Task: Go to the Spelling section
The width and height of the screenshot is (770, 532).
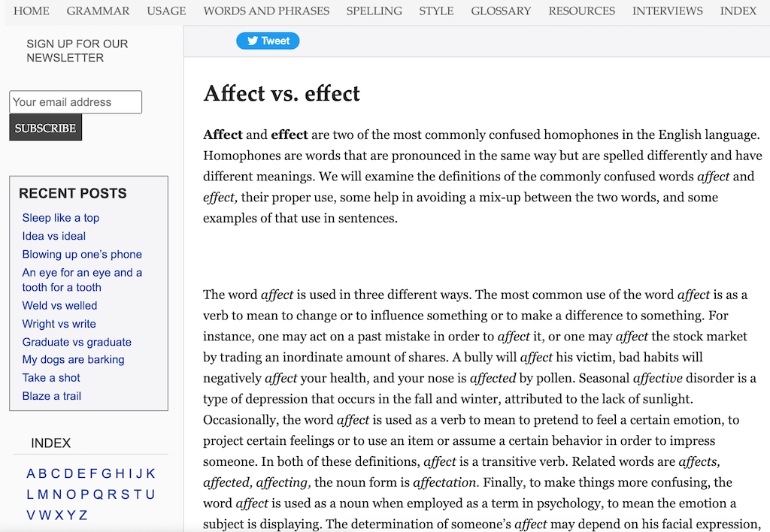Action: tap(374, 11)
